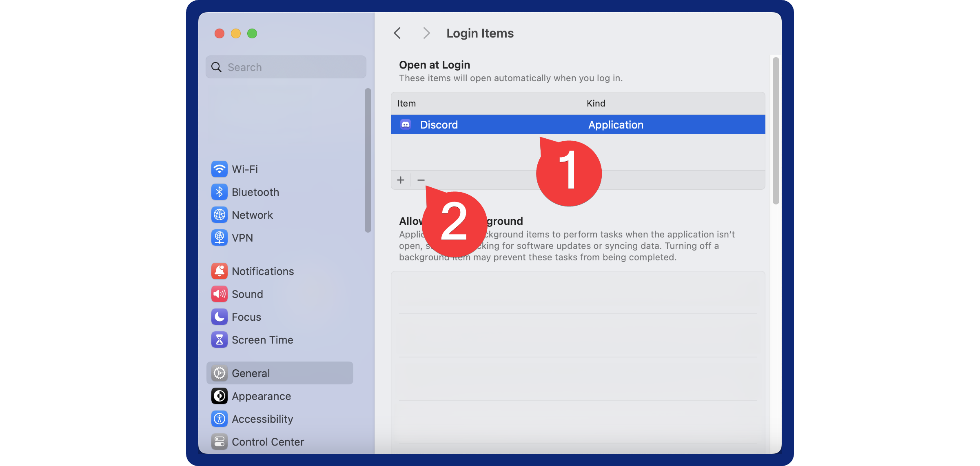The image size is (980, 466).
Task: Open Notifications settings
Action: pyautogui.click(x=262, y=271)
